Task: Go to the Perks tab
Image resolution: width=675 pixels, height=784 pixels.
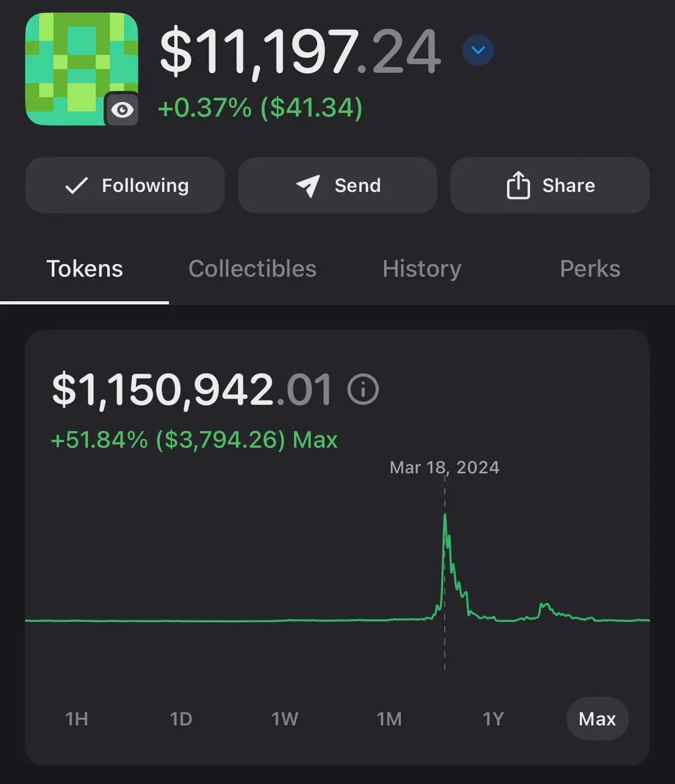Action: point(590,269)
